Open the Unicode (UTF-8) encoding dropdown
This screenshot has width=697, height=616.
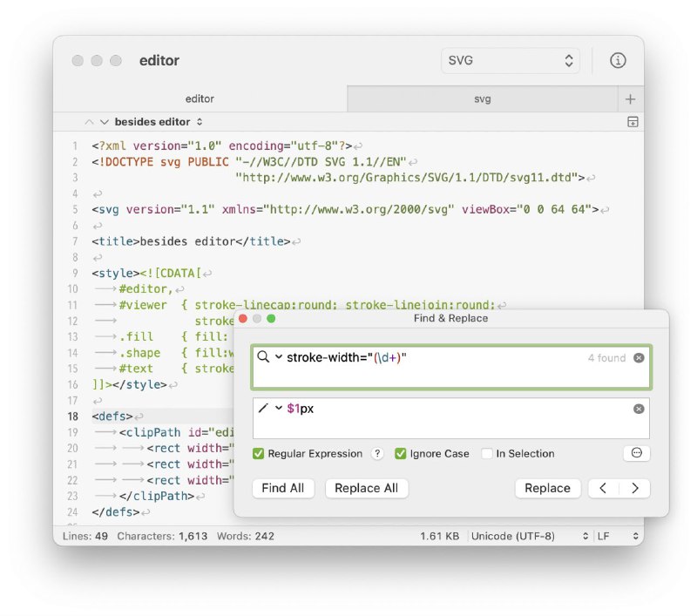(x=521, y=536)
